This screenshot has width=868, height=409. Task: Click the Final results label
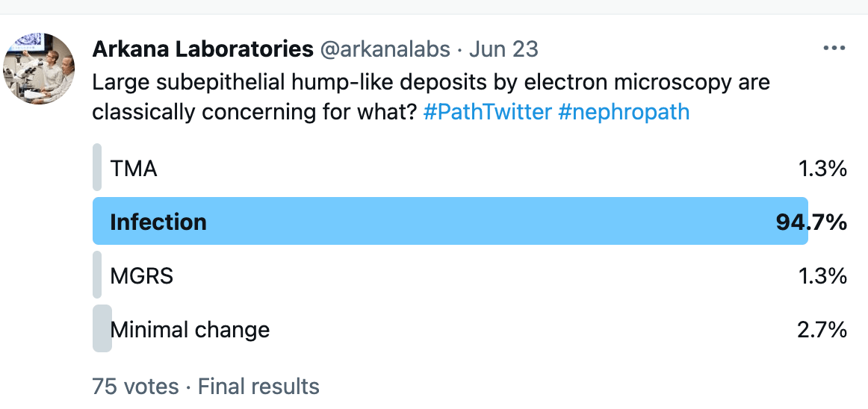tap(258, 386)
